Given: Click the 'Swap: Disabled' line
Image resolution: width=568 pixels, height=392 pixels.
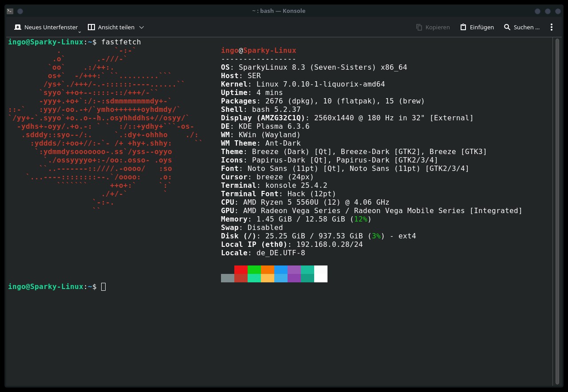Looking at the screenshot, I should (x=252, y=228).
